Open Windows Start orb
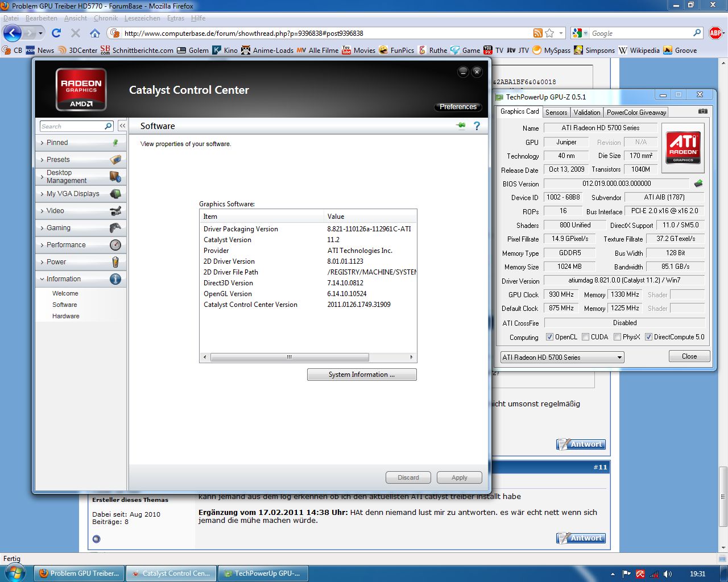 [14, 573]
